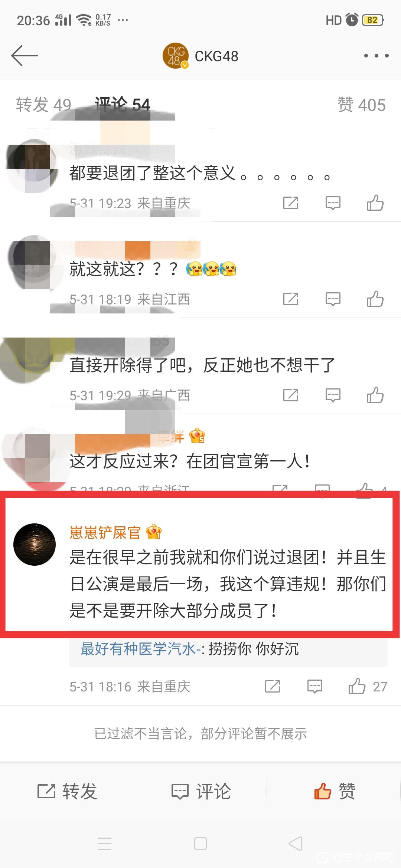The image size is (401, 868).
Task: Open username 崽崽铲屎官
Action: (105, 533)
